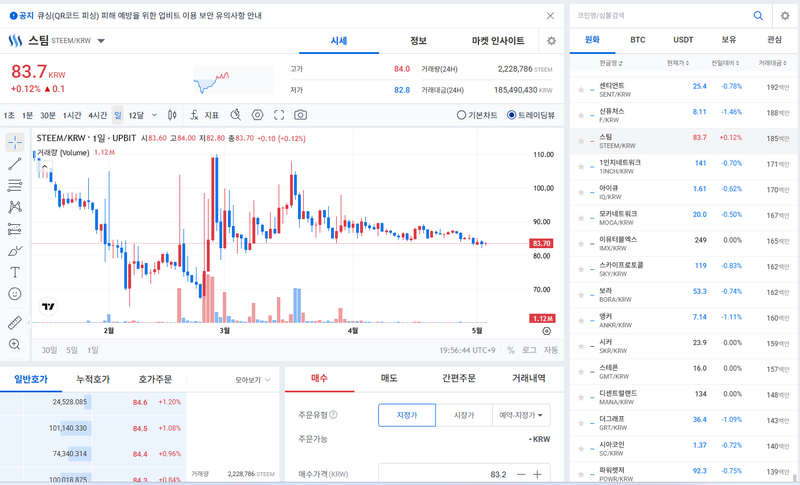Switch to the 간편주문 tab
Image resolution: width=800 pixels, height=485 pixels.
(459, 378)
